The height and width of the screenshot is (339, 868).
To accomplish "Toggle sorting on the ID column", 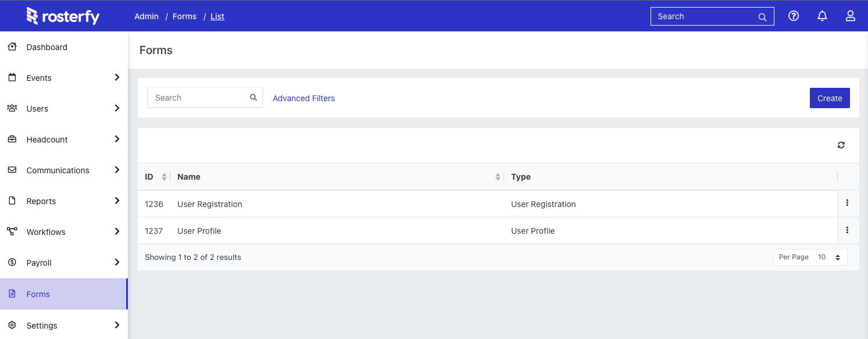I will tap(163, 176).
